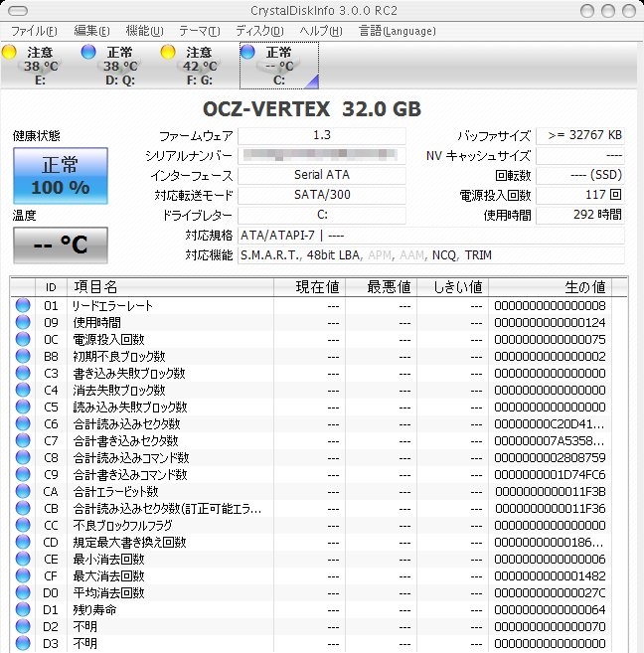This screenshot has width=644, height=653.
Task: Select the 合計エラービット数 attribute name
Action: point(115,491)
